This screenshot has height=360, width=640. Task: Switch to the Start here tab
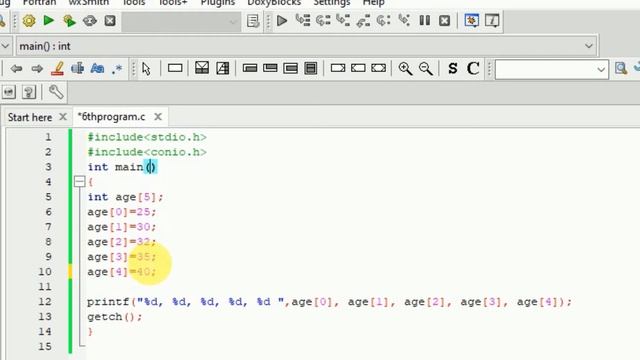30,117
